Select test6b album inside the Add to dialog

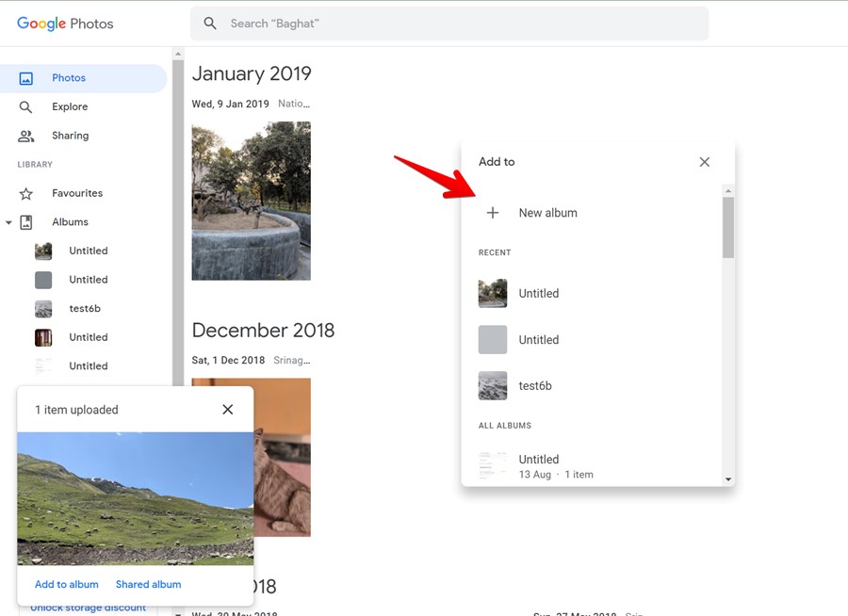[x=535, y=385]
